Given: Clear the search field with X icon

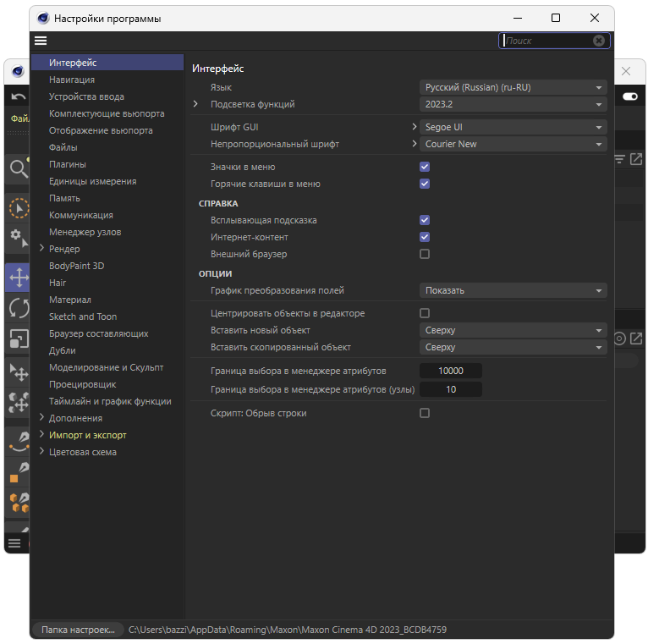Looking at the screenshot, I should pos(599,41).
